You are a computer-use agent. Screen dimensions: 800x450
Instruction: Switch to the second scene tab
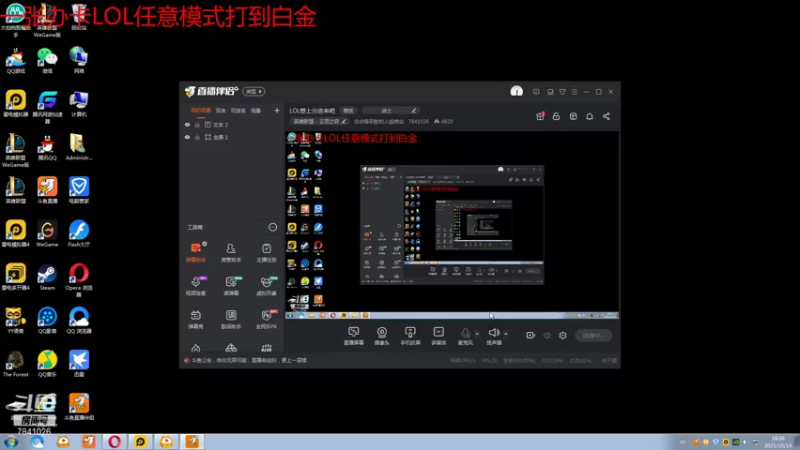coord(220,110)
